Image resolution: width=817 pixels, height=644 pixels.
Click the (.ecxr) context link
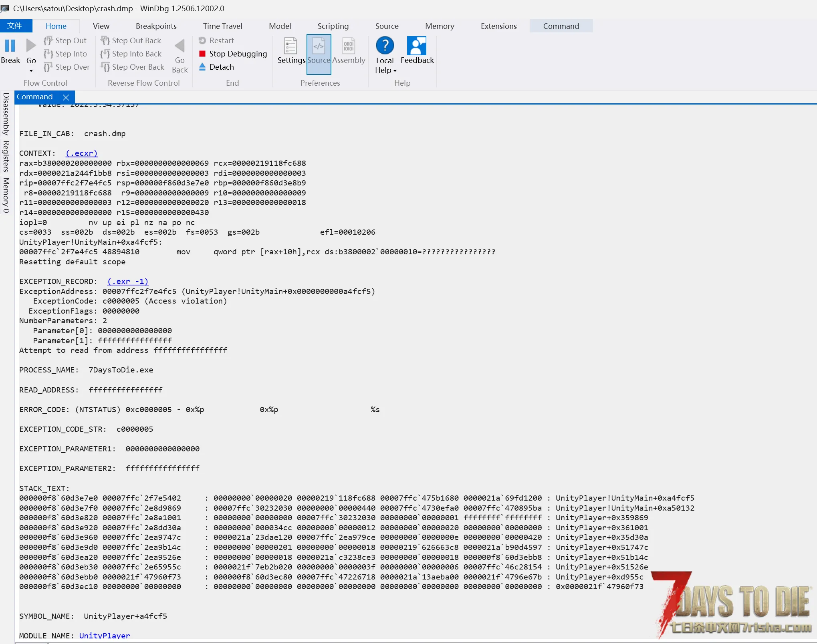click(81, 153)
